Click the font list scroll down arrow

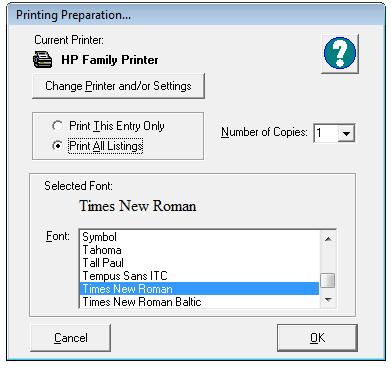(328, 300)
